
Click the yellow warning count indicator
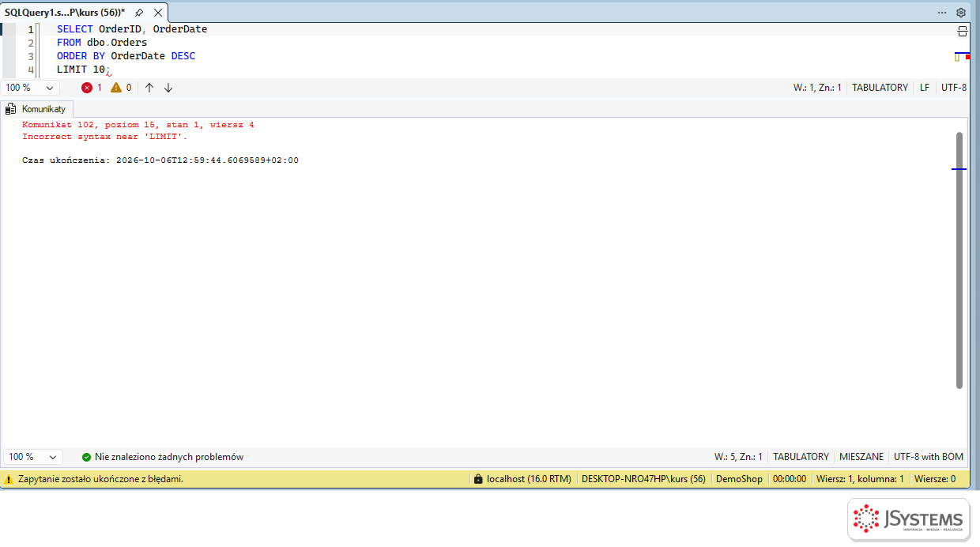pyautogui.click(x=121, y=88)
